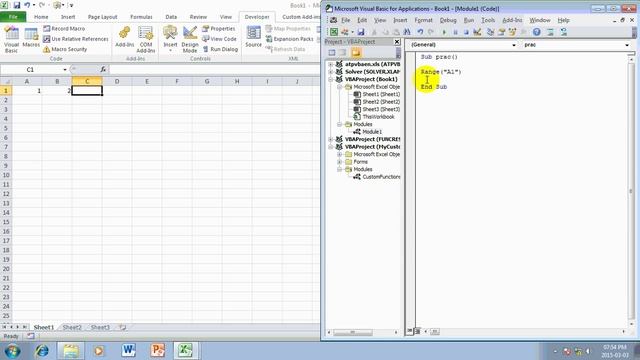Image resolution: width=640 pixels, height=360 pixels.
Task: Open the Macros list in Excel
Action: [x=31, y=39]
